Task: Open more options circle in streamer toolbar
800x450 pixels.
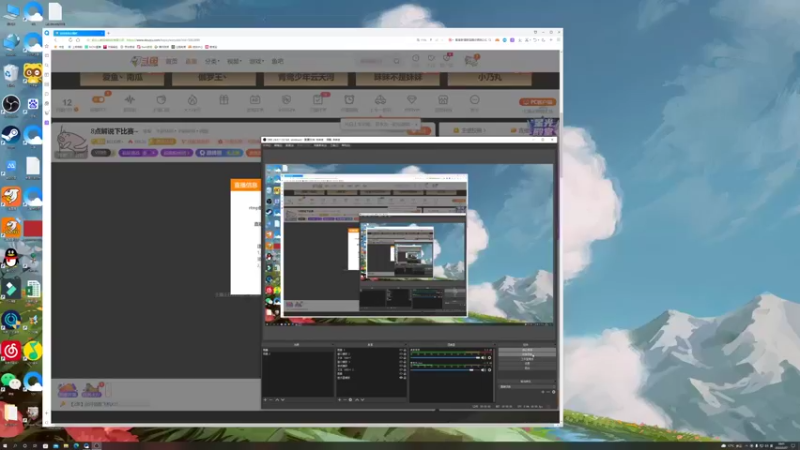Action: click(474, 99)
